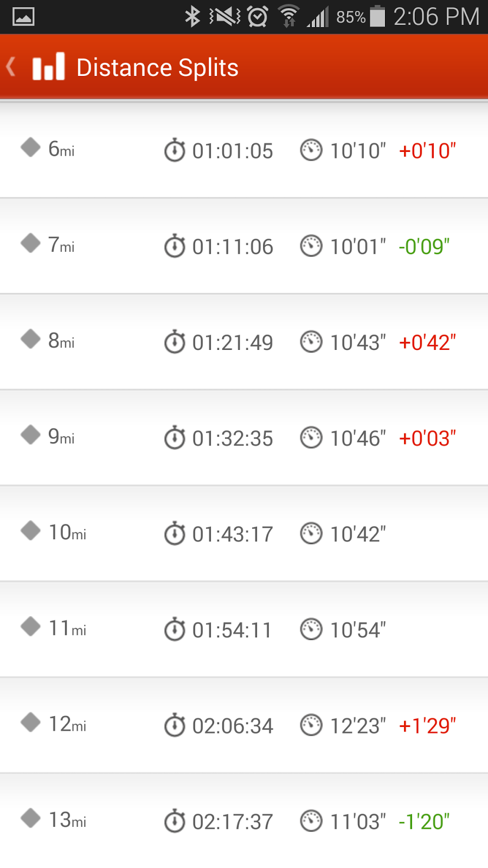Tap the alarm clock icon in status bar
The height and width of the screenshot is (868, 488).
tap(258, 16)
